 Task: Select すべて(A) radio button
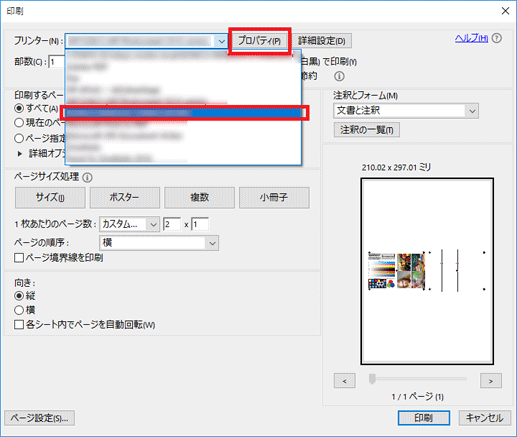pos(19,108)
